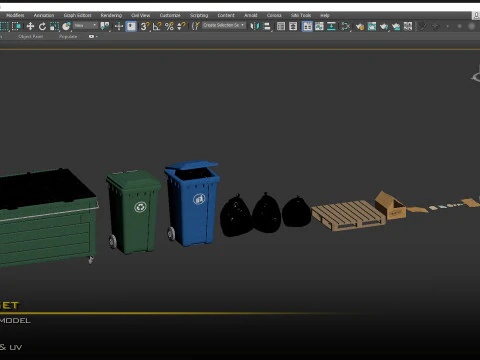Open the Content menu

pos(226,15)
